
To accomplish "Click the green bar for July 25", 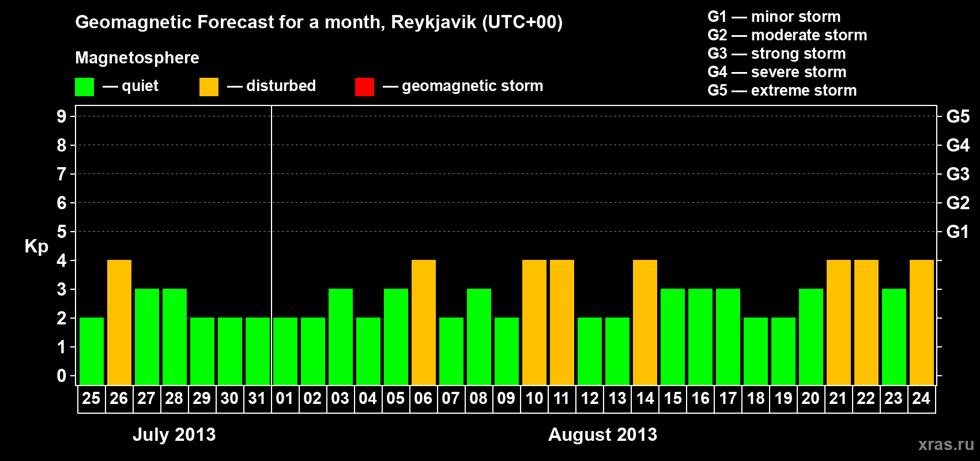I will point(92,351).
